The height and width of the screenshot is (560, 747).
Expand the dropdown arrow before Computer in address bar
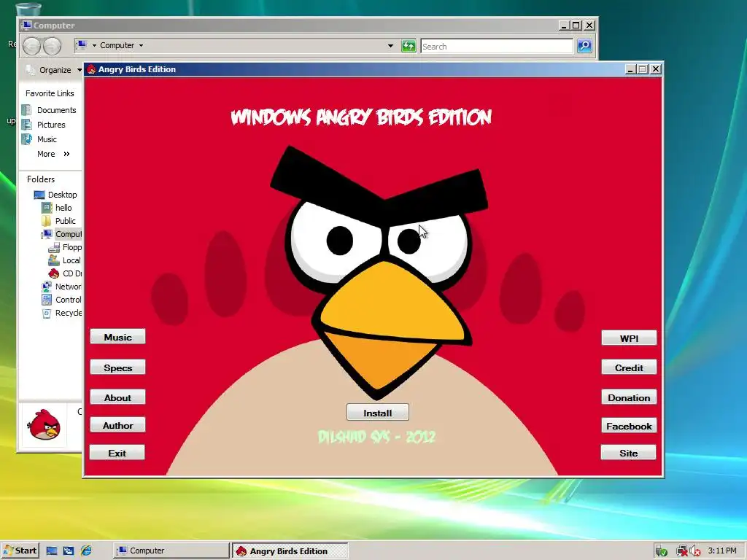pos(94,45)
